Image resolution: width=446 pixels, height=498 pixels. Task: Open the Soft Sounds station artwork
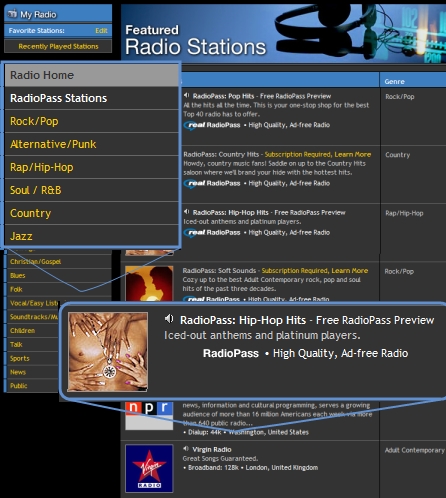[149, 284]
